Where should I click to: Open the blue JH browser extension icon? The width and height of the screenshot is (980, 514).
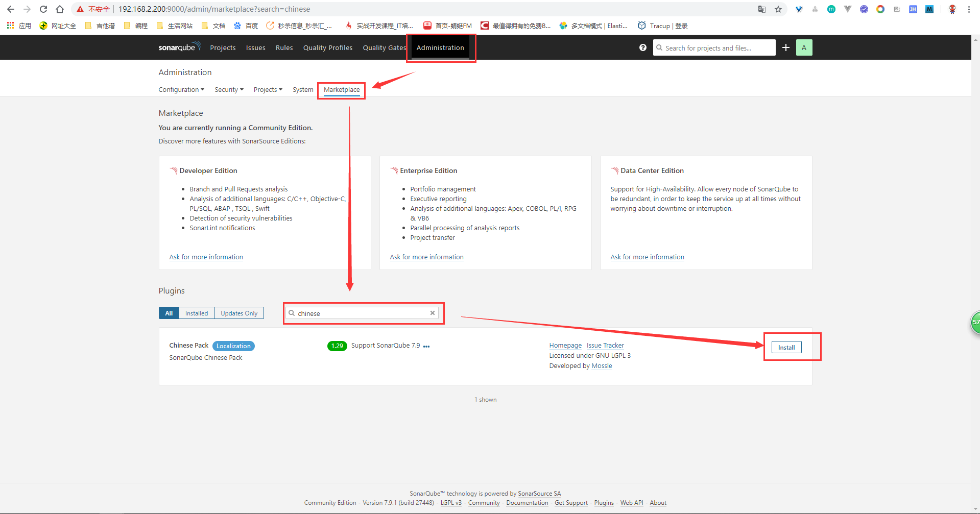pyautogui.click(x=913, y=9)
